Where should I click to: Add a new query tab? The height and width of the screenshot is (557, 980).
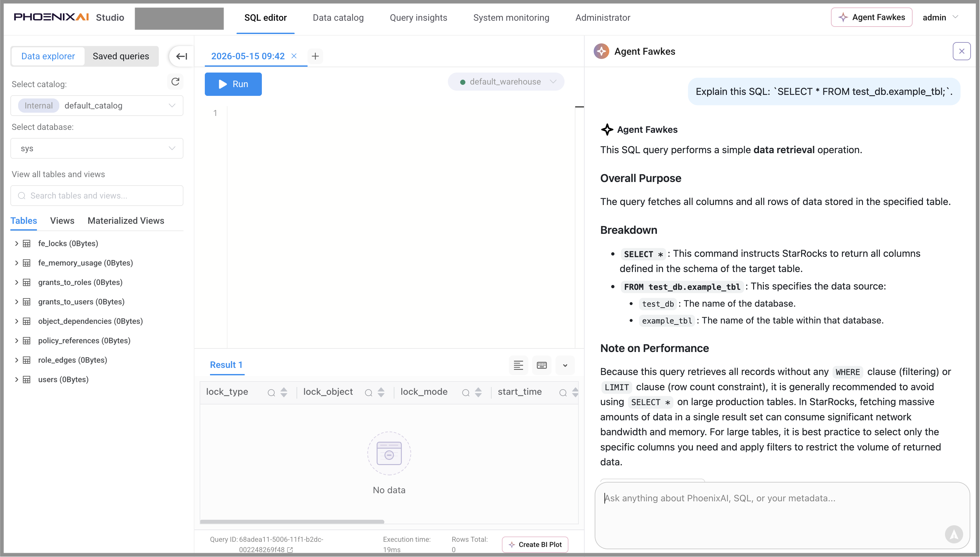pyautogui.click(x=315, y=56)
